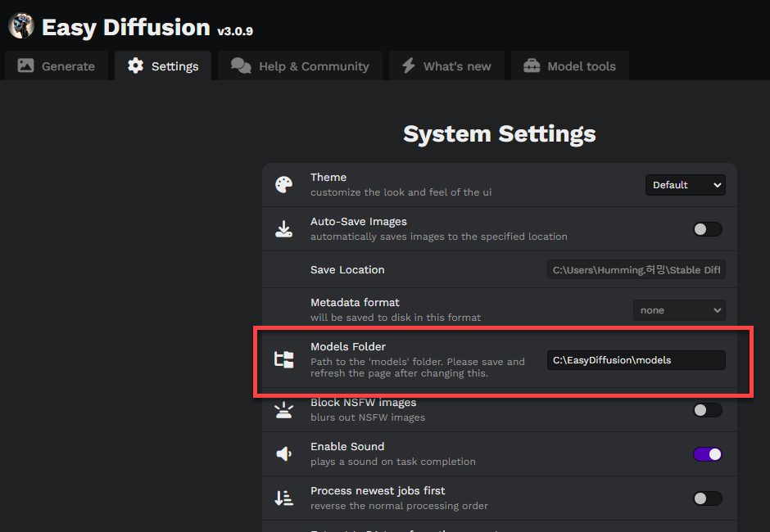Click the Process newest jobs sort icon
This screenshot has height=532, width=770.
pos(284,498)
